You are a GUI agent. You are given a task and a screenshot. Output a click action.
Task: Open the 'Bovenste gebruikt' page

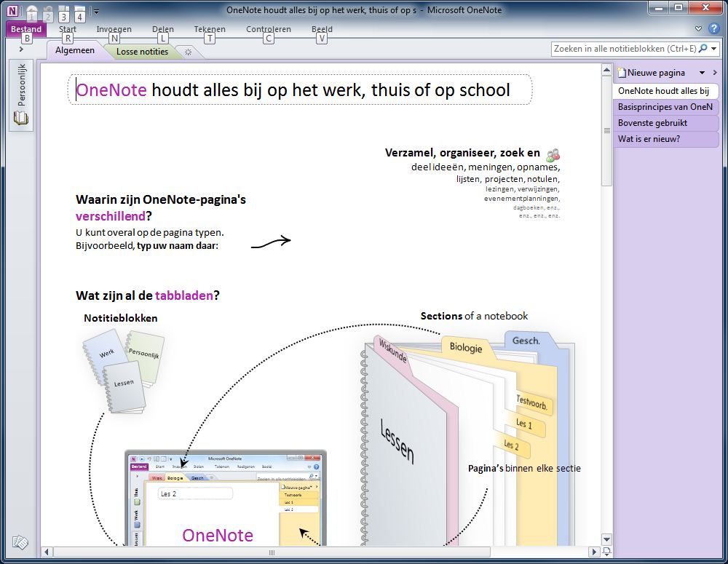(665, 123)
